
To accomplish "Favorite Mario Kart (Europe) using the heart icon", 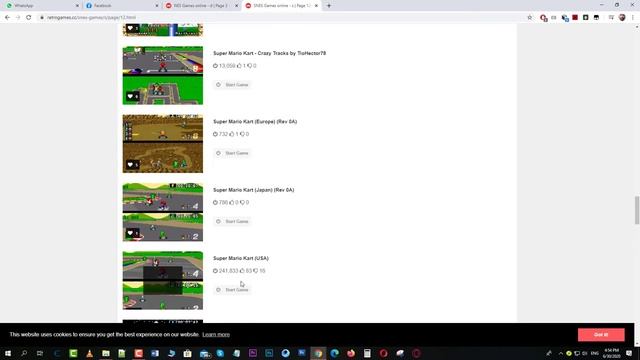I will [x=130, y=164].
